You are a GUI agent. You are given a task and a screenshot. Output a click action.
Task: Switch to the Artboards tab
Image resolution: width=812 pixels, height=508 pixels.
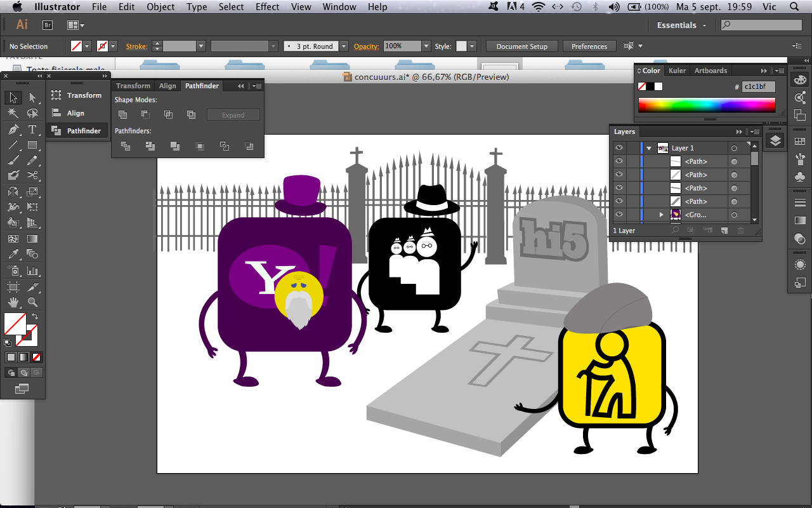pyautogui.click(x=710, y=70)
